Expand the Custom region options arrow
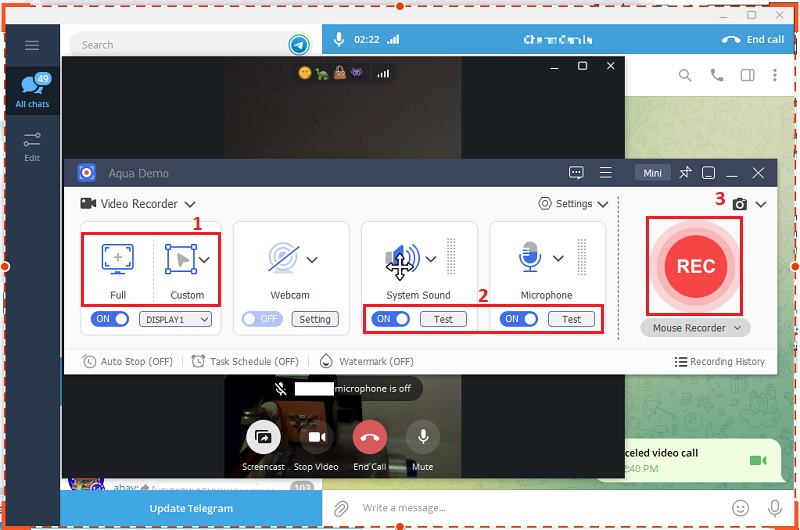Viewport: 800px width, 530px height. pyautogui.click(x=205, y=260)
